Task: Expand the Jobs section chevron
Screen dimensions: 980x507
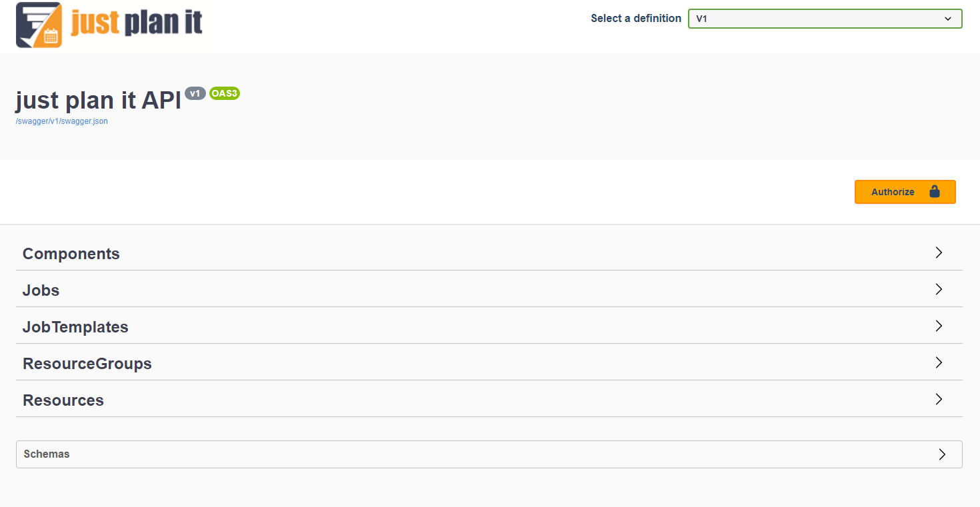Action: (x=939, y=289)
